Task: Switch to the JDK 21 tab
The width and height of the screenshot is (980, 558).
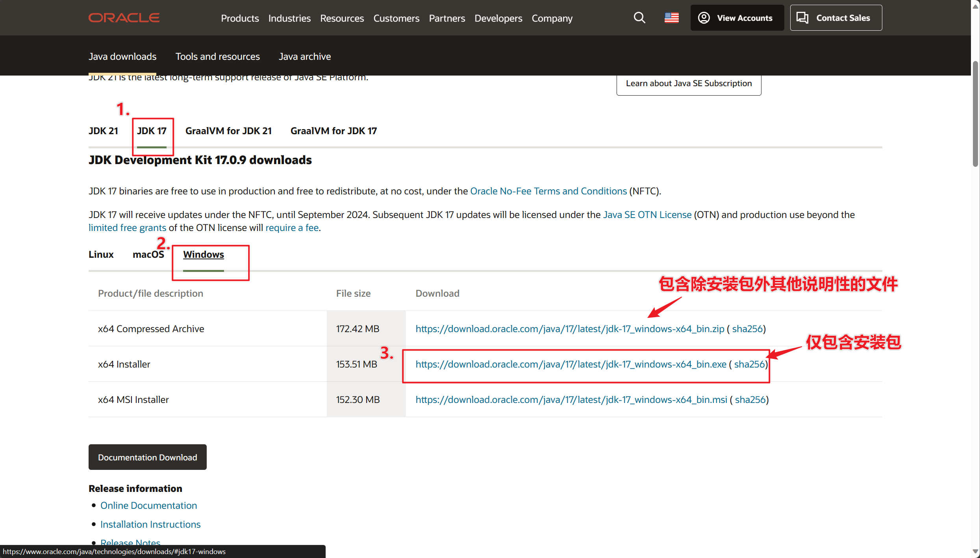Action: (103, 131)
